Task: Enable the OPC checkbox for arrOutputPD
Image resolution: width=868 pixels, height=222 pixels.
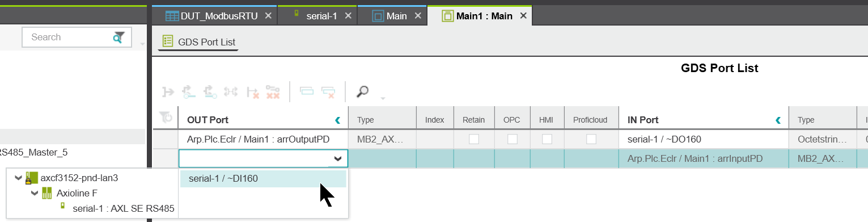Action: (x=512, y=139)
